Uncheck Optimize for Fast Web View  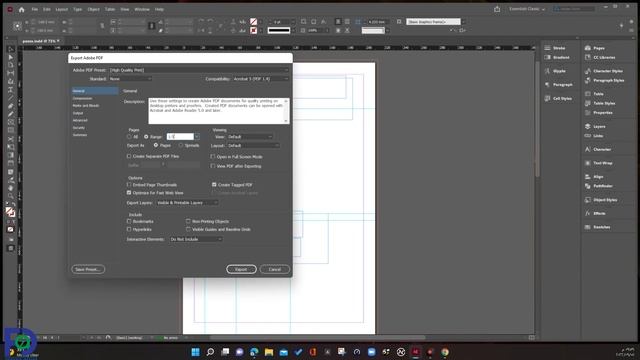click(x=129, y=193)
